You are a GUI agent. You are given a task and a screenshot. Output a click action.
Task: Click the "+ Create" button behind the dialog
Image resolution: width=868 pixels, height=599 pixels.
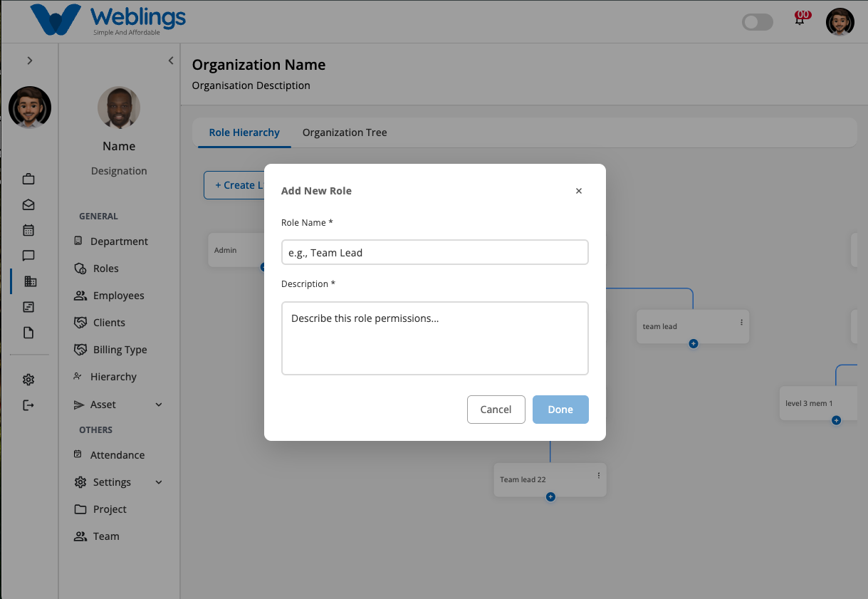tap(234, 185)
